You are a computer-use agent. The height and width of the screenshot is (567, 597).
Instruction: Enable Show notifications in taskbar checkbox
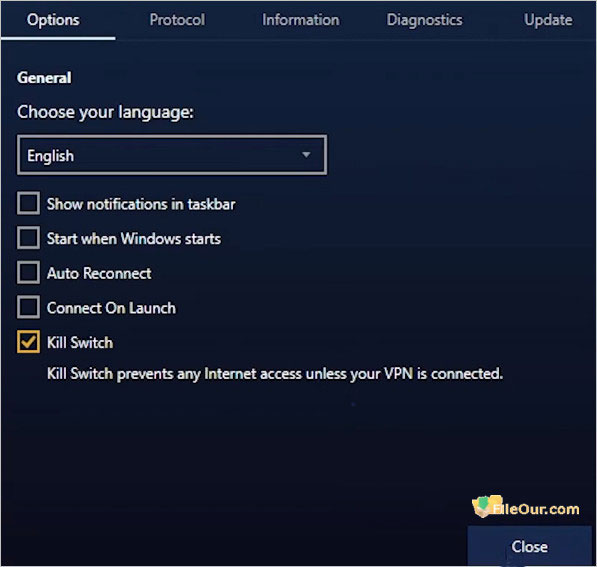point(28,203)
